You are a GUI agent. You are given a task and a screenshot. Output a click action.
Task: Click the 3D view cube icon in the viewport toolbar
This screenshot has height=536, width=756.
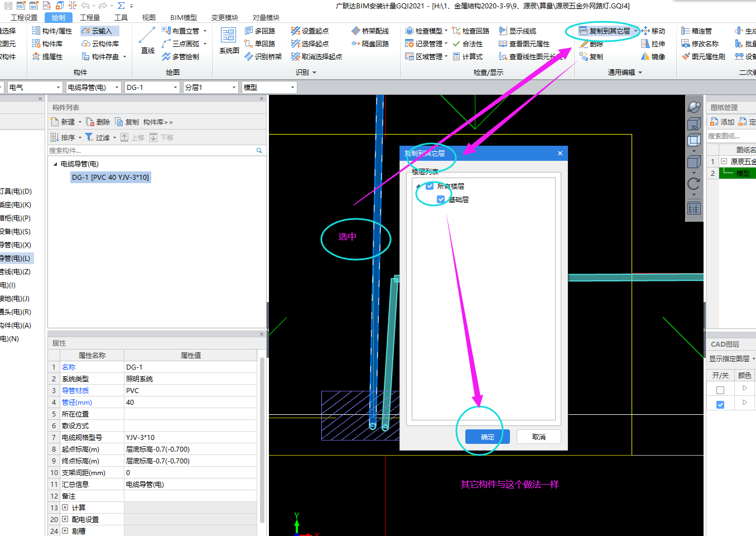click(x=694, y=123)
